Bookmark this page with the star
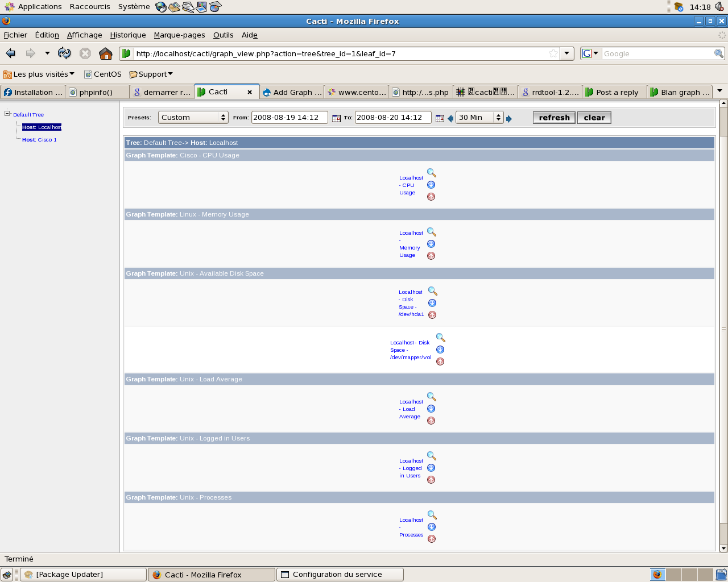Viewport: 728px width, 582px height. [x=553, y=53]
